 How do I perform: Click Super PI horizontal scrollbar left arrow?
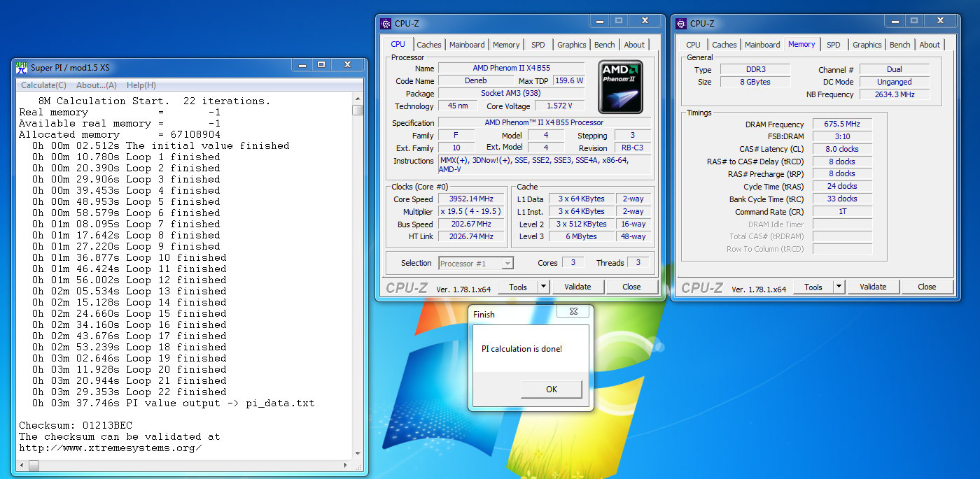[22, 465]
